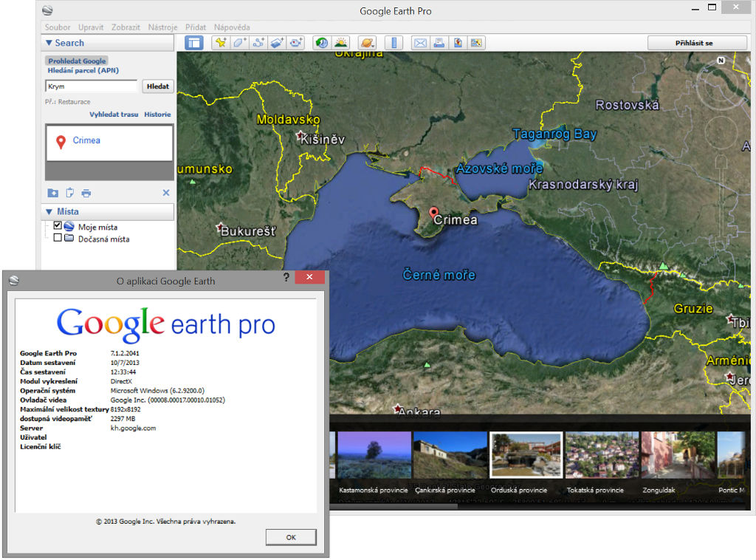View in Google Maps icon
The image size is (756, 560).
click(x=476, y=43)
